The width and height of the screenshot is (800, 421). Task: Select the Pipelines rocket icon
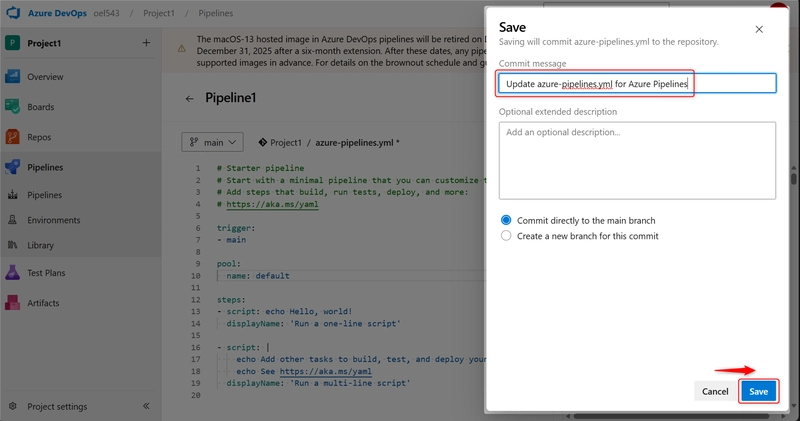(13, 167)
